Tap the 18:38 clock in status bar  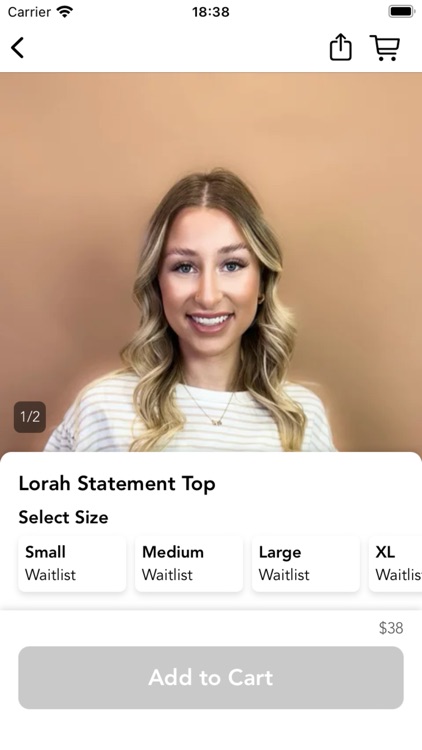(x=211, y=11)
